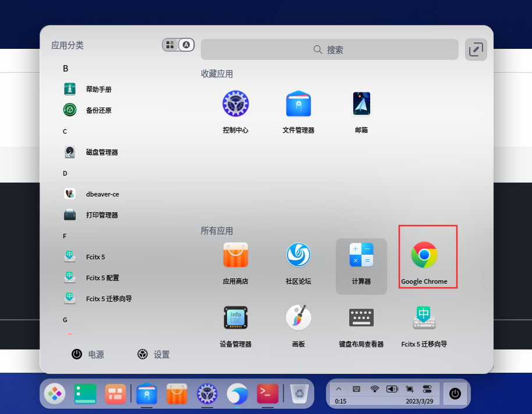Open 设置 launcher settings
Image resolution: width=532 pixels, height=414 pixels.
pos(153,354)
